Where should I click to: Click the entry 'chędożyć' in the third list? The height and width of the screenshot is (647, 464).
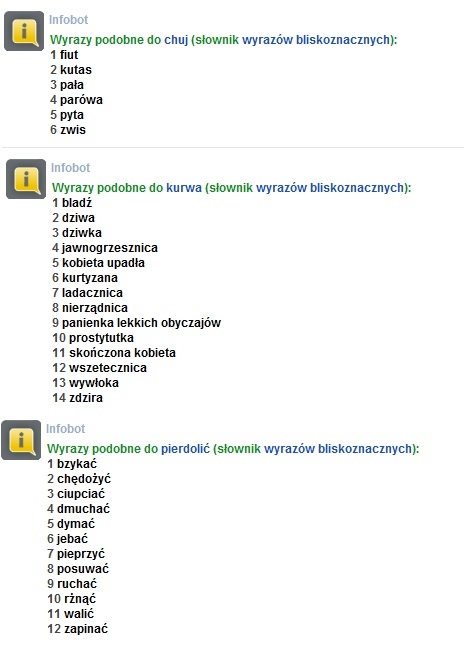(84, 479)
